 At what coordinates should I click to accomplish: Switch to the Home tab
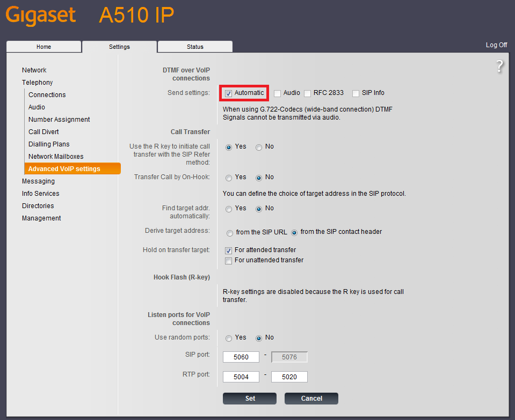[x=43, y=47]
